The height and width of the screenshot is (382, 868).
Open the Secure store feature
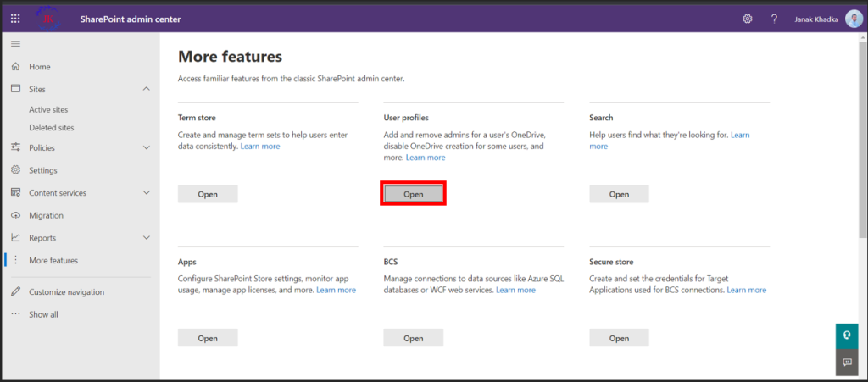pyautogui.click(x=619, y=338)
